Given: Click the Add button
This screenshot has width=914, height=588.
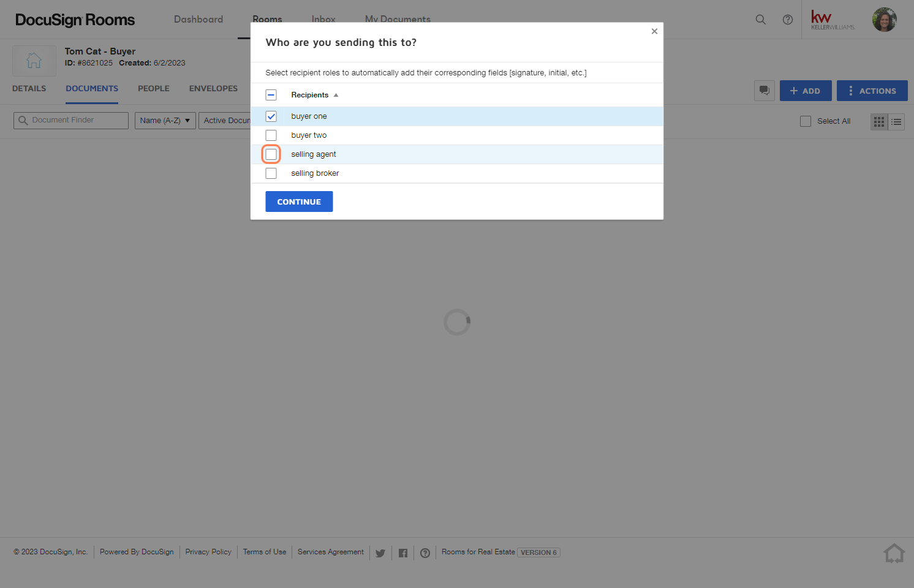Looking at the screenshot, I should point(806,91).
